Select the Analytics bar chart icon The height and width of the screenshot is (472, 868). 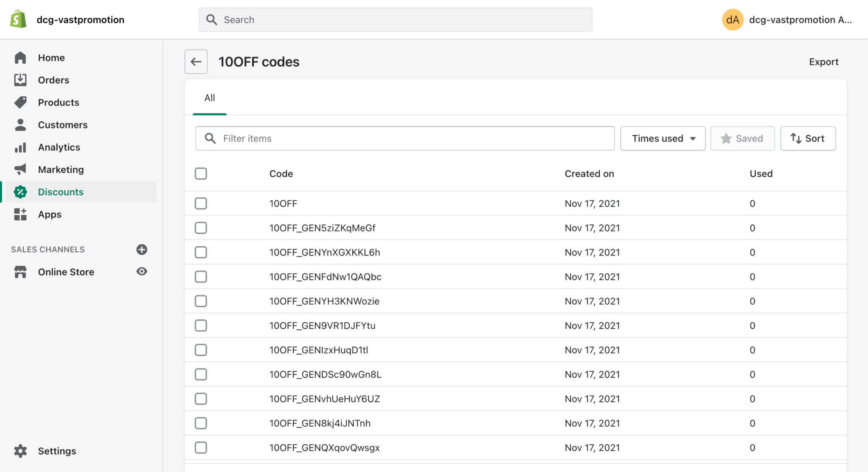coord(20,147)
